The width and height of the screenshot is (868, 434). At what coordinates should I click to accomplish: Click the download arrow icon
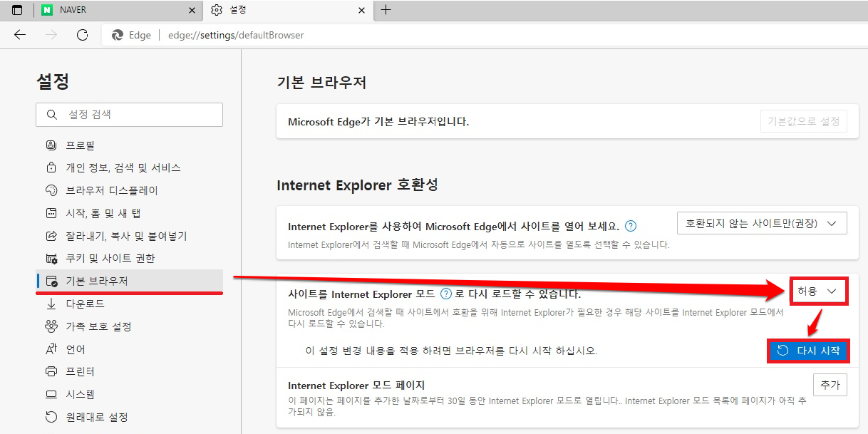tap(51, 304)
